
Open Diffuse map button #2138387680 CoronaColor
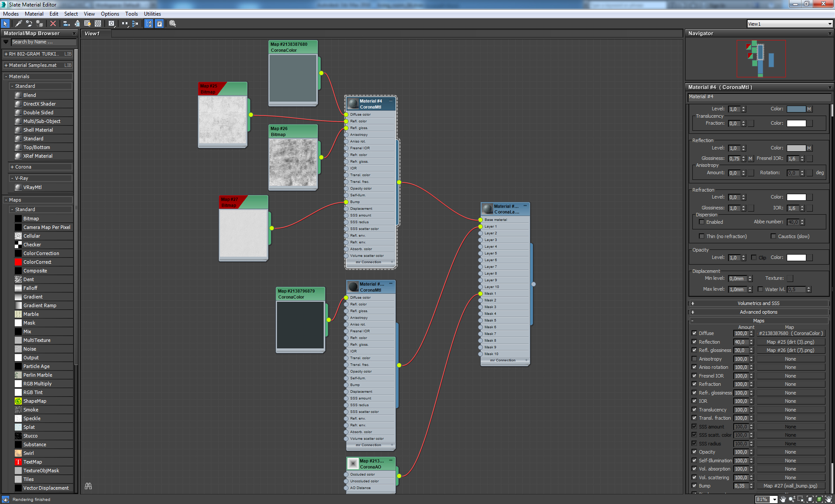click(791, 333)
